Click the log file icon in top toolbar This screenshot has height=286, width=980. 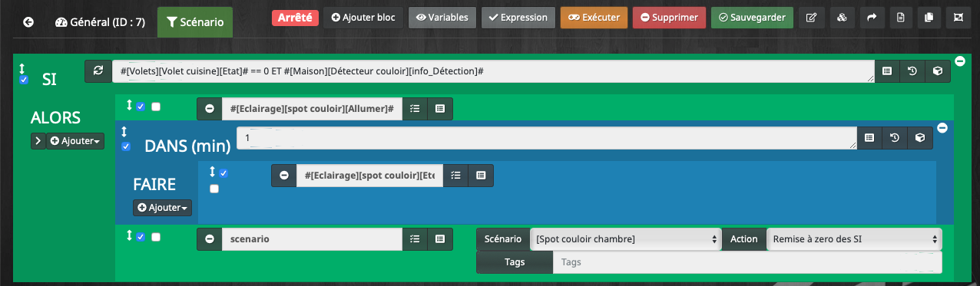(902, 17)
